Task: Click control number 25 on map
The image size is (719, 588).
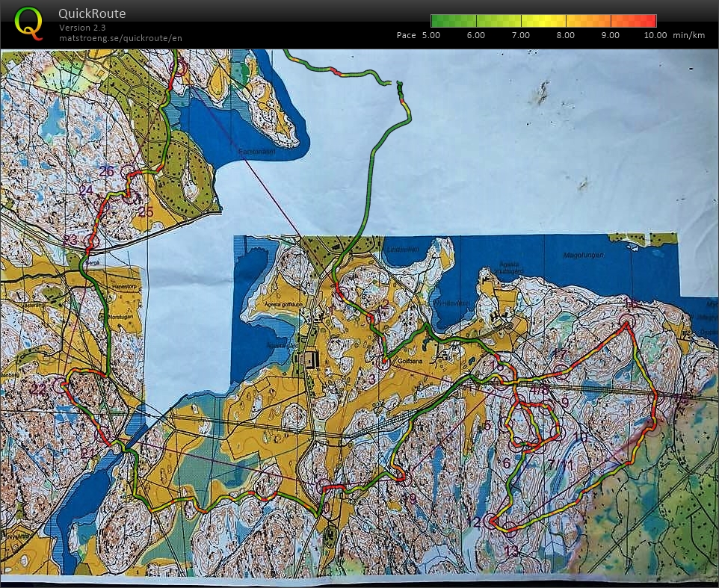Action: (x=145, y=211)
